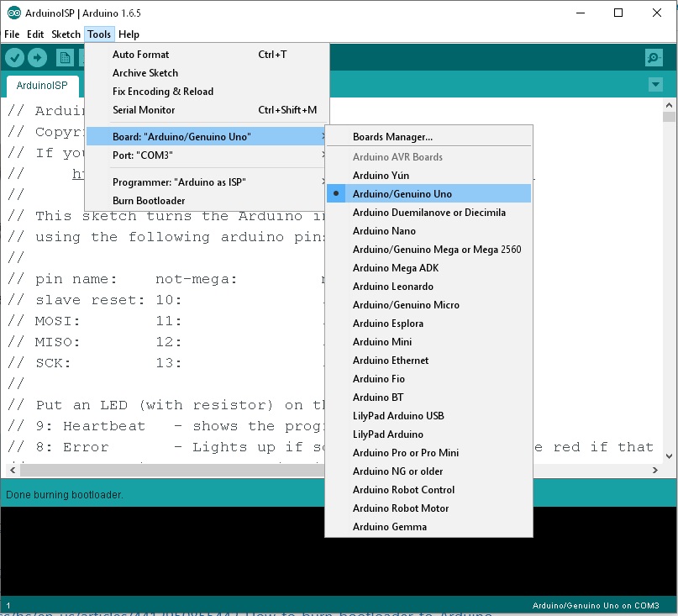Choose Archive Sketch
This screenshot has height=616, width=678.
point(207,73)
